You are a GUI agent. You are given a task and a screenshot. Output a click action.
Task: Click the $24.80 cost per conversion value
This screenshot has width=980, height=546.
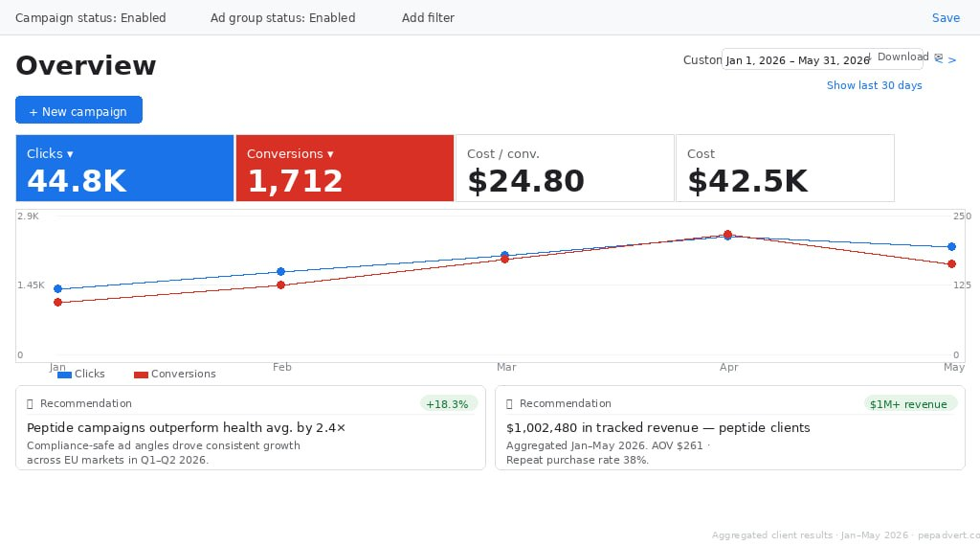(525, 181)
